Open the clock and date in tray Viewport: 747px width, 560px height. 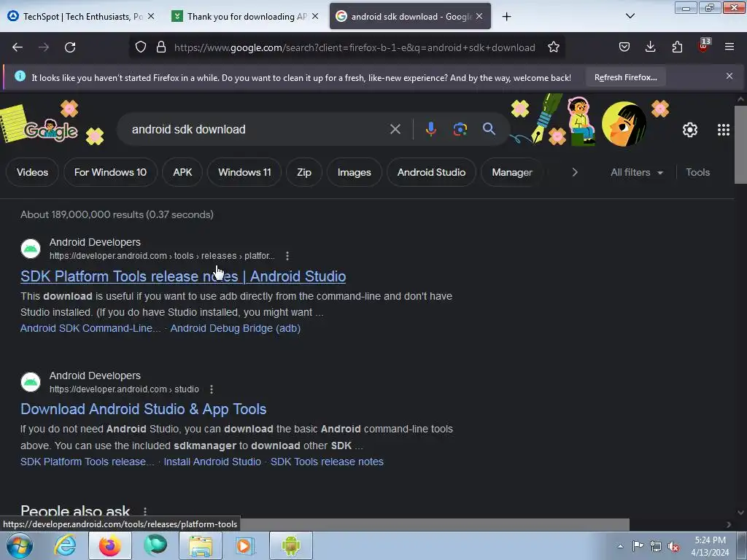pyautogui.click(x=710, y=546)
